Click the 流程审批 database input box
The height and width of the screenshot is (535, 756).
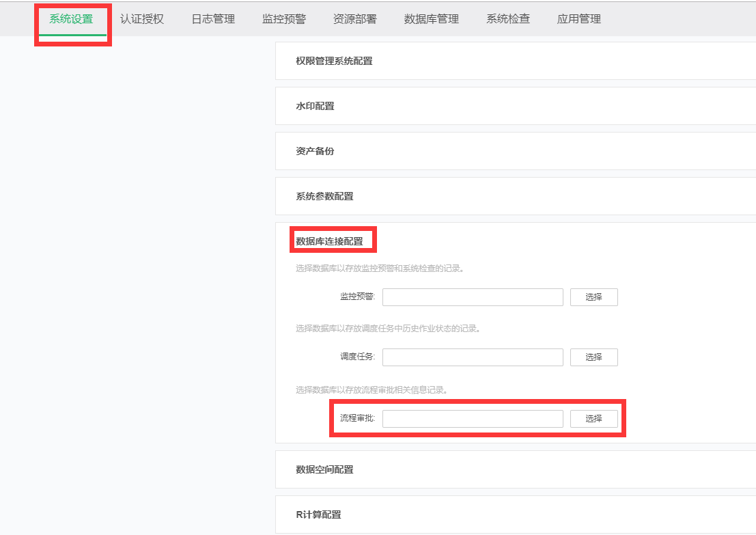(x=473, y=419)
